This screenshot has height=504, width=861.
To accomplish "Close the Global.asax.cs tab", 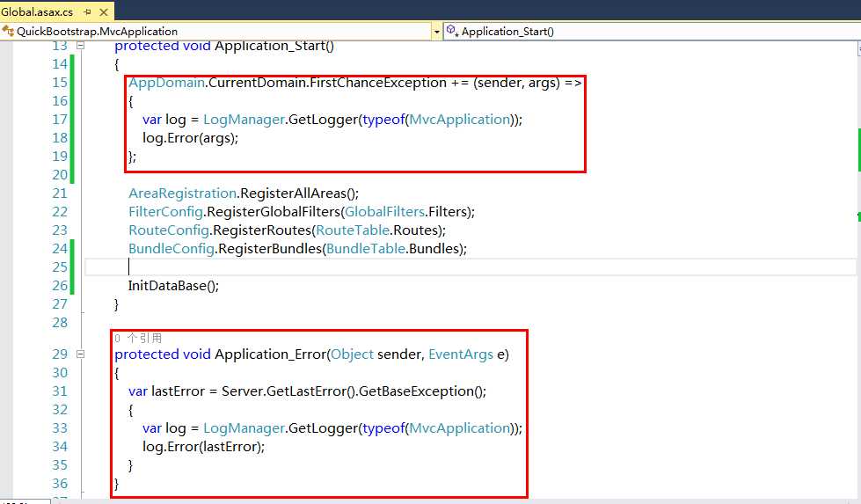I will [104, 11].
